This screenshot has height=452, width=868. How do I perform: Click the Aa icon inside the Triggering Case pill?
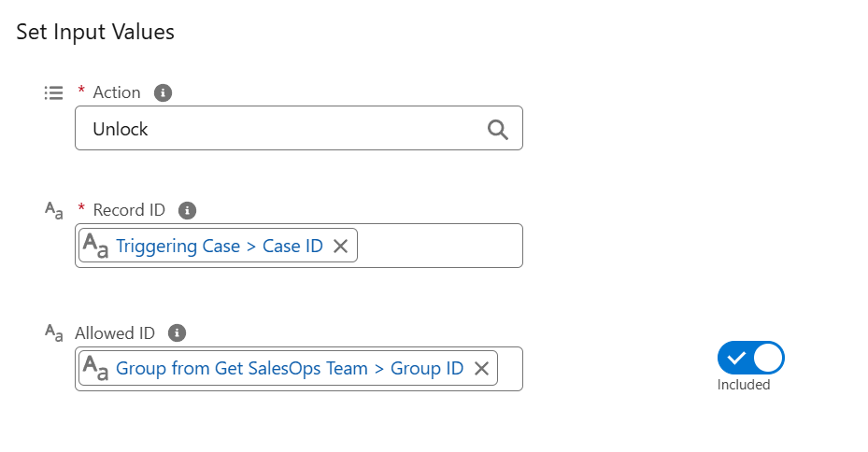95,246
